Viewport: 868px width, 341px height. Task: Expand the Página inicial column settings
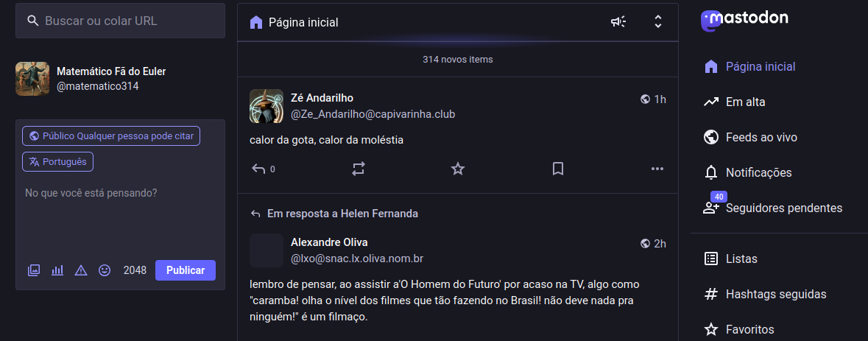tap(658, 22)
